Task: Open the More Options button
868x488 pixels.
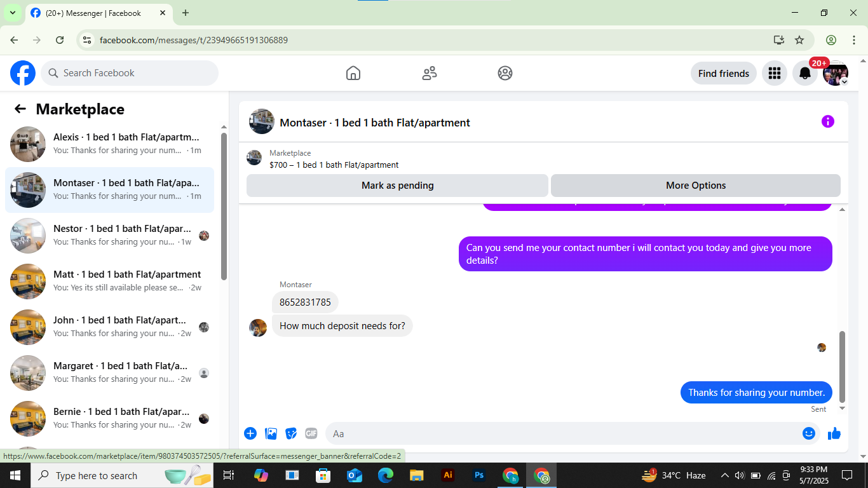Action: pos(696,186)
